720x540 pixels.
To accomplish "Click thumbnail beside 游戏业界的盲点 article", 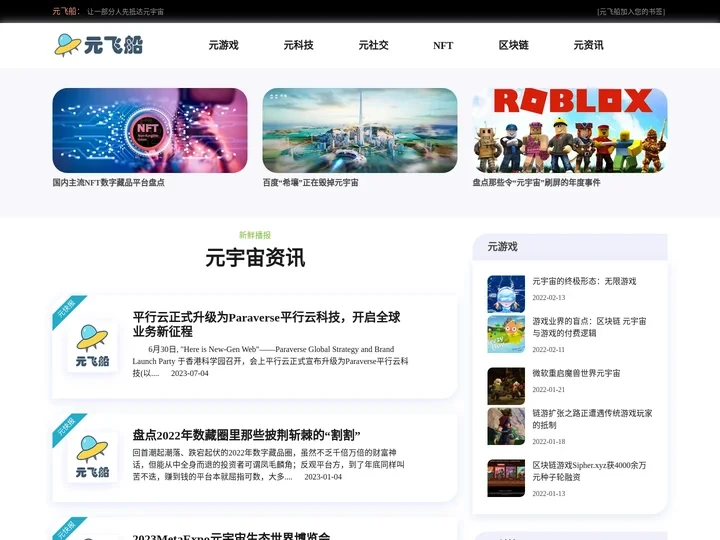I will (x=506, y=334).
